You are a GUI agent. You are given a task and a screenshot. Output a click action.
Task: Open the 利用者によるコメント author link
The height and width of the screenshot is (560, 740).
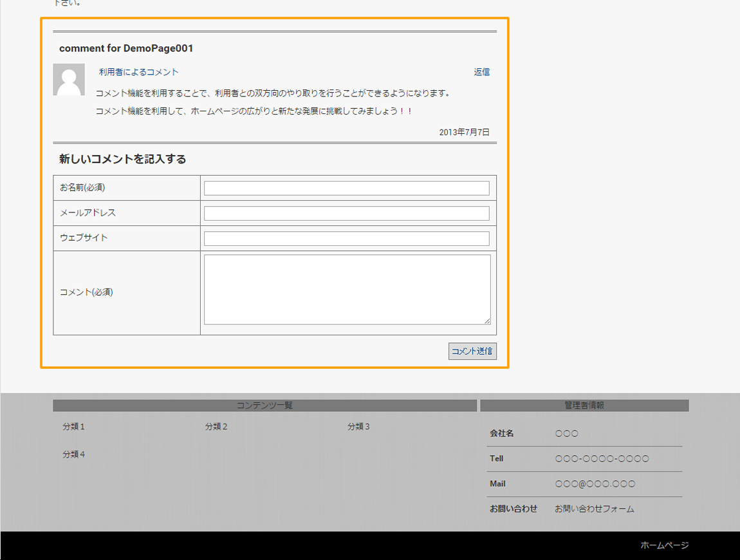(x=138, y=72)
